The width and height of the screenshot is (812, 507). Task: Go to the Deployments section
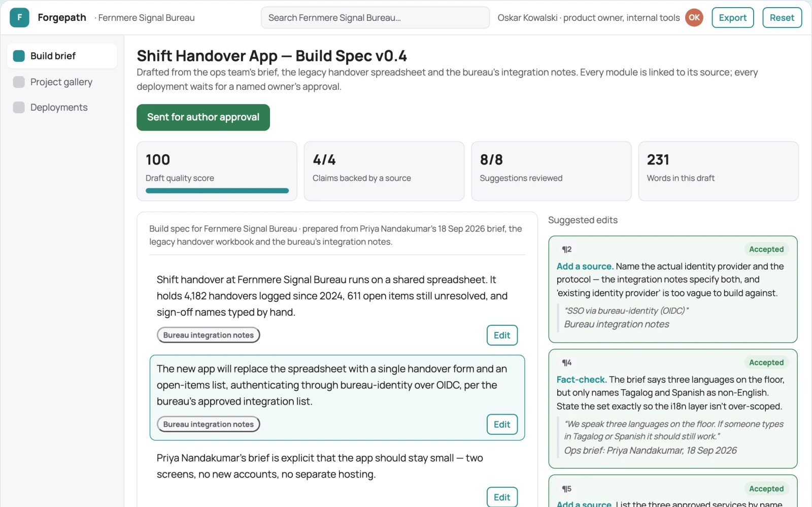pos(62,107)
